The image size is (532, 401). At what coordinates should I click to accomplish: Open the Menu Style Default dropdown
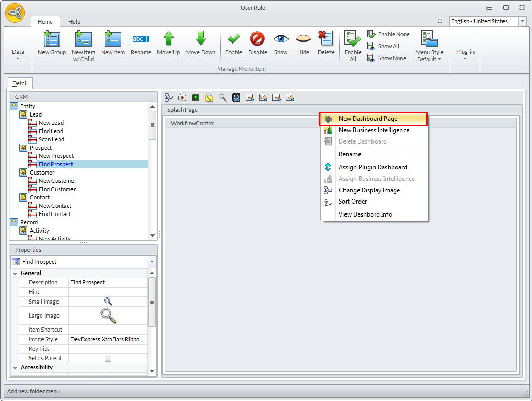coord(429,47)
